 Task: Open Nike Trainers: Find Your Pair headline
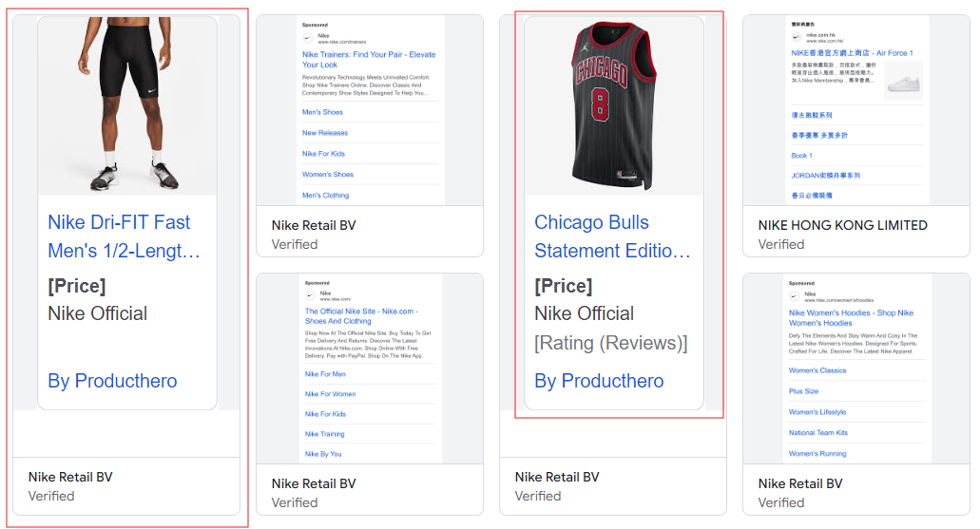[x=369, y=59]
